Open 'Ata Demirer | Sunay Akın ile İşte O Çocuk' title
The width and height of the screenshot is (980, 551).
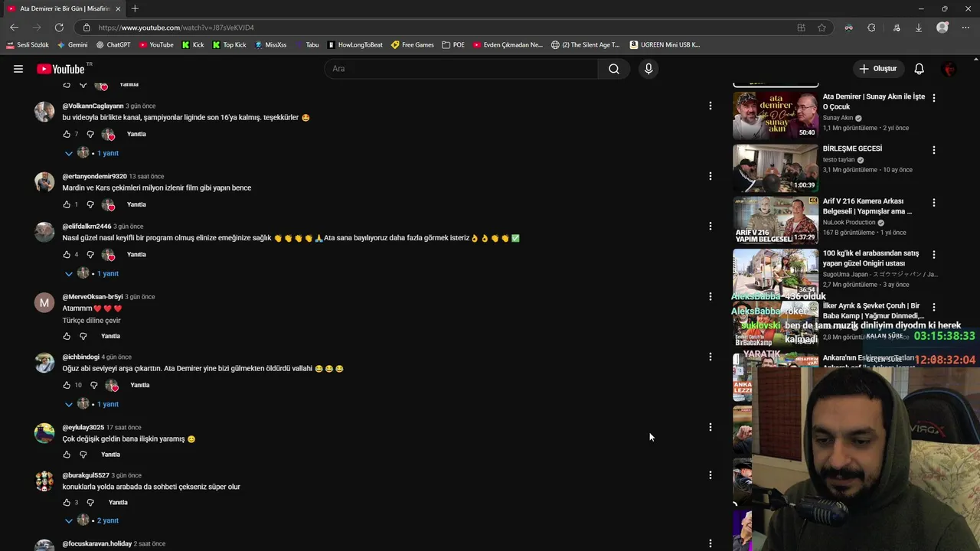coord(874,102)
